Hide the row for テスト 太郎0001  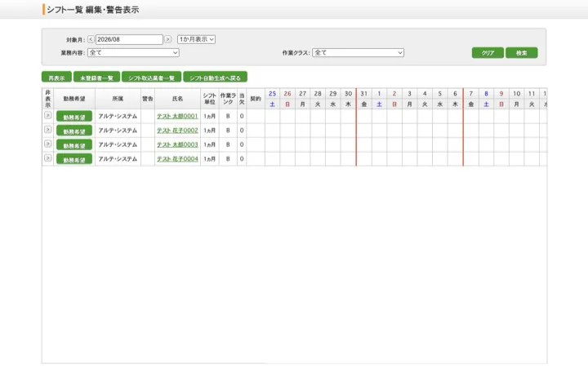coord(47,115)
